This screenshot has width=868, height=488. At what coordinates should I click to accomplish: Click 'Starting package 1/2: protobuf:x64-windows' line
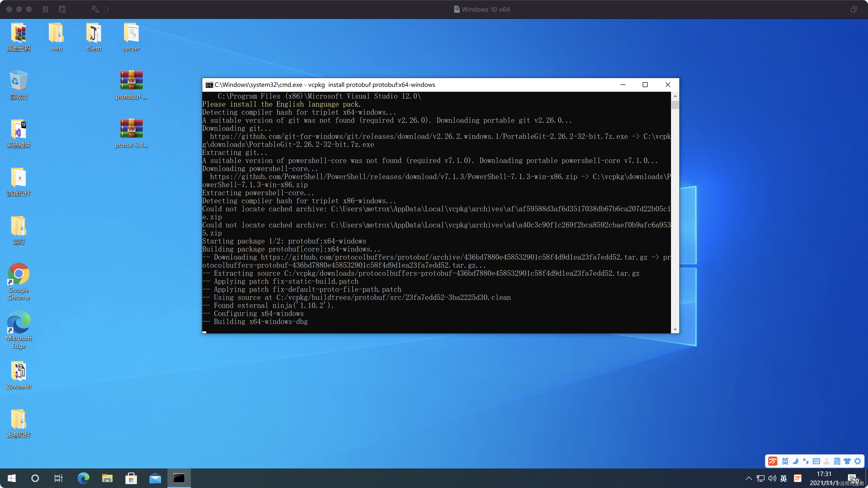pos(284,241)
